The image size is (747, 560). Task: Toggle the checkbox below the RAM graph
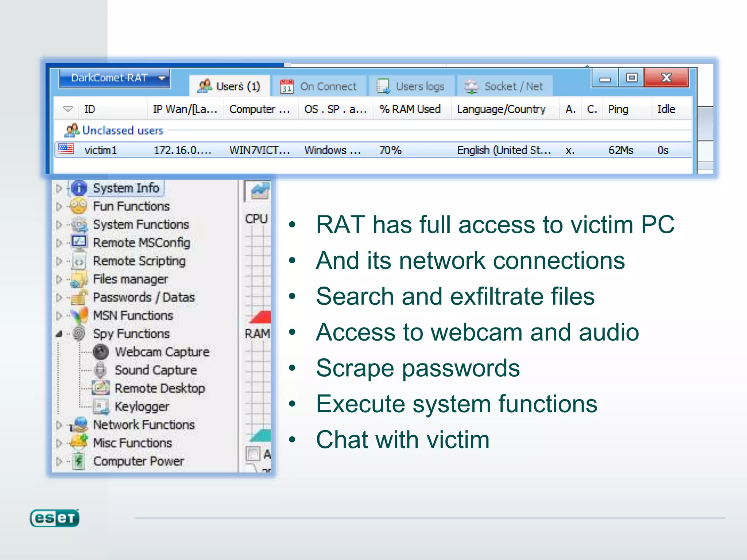click(253, 454)
